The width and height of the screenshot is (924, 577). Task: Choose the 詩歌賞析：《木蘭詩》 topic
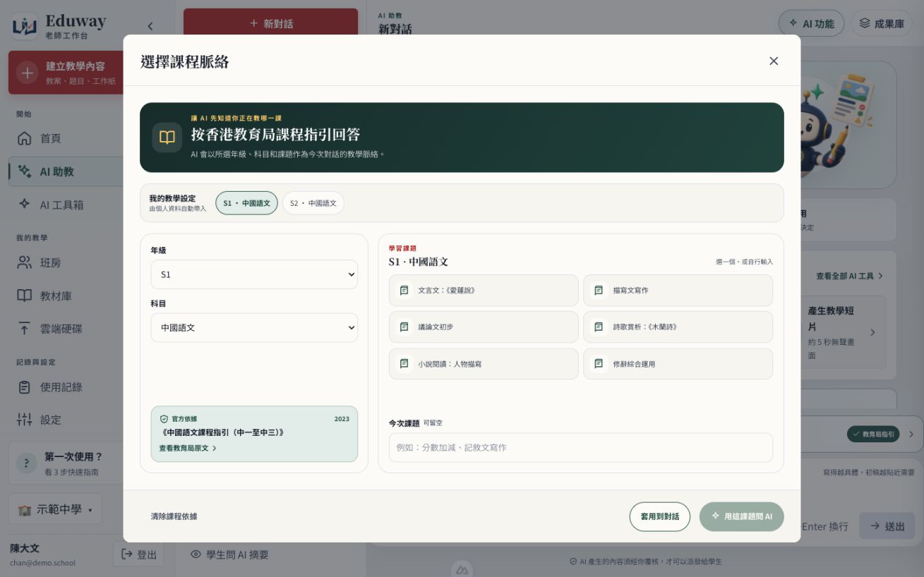[678, 327]
